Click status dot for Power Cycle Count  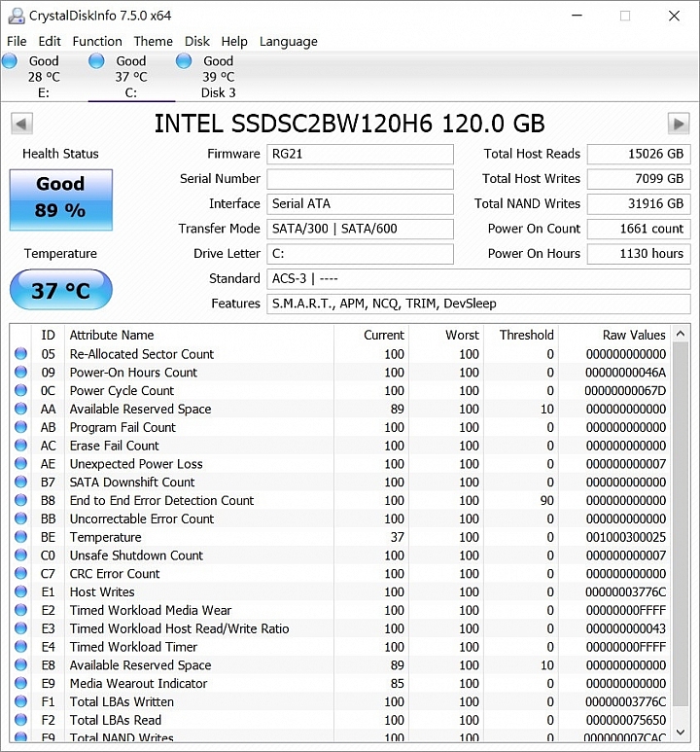(20, 390)
